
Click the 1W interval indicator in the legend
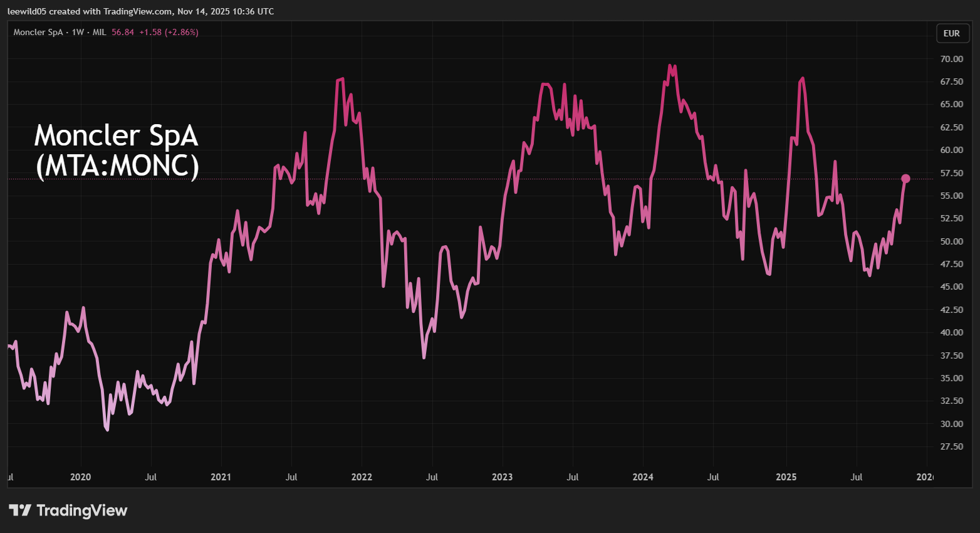tap(76, 32)
